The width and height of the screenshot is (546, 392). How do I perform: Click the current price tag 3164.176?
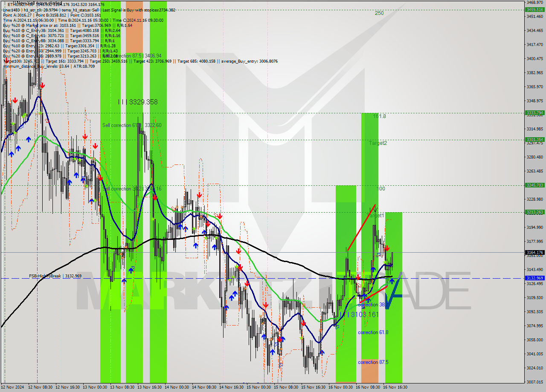[534, 253]
